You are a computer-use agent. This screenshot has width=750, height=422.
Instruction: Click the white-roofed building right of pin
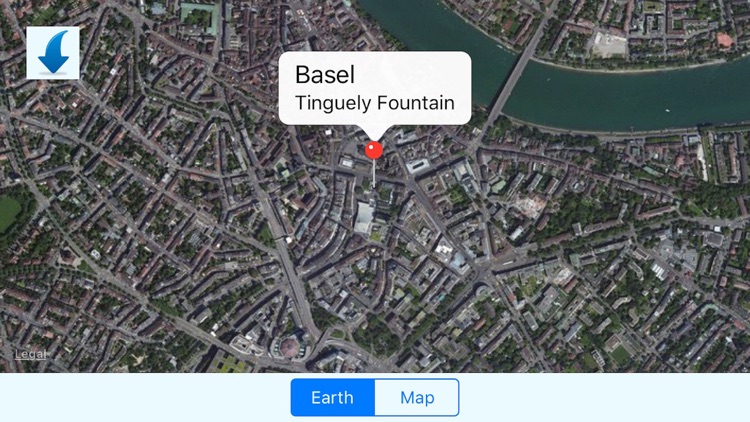[x=418, y=166]
